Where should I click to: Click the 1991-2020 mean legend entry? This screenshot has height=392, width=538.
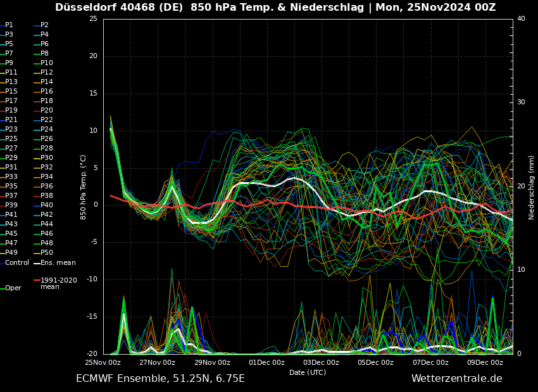pyautogui.click(x=58, y=283)
